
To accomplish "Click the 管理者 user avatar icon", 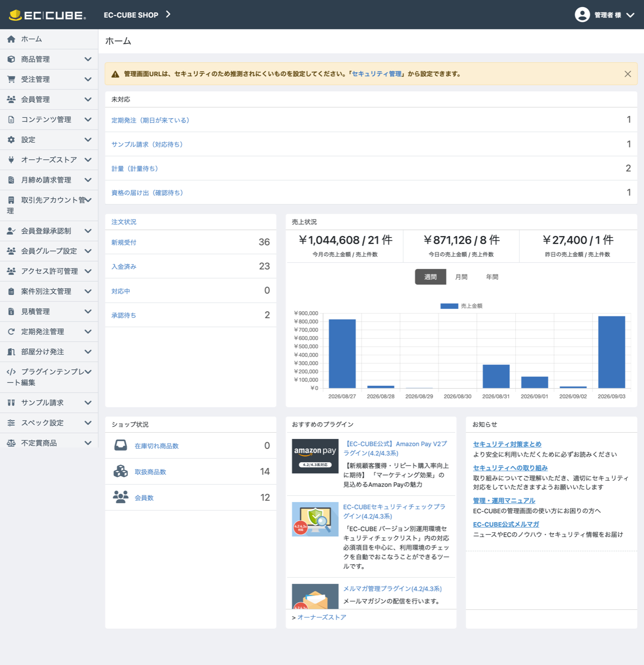I will 582,15.
